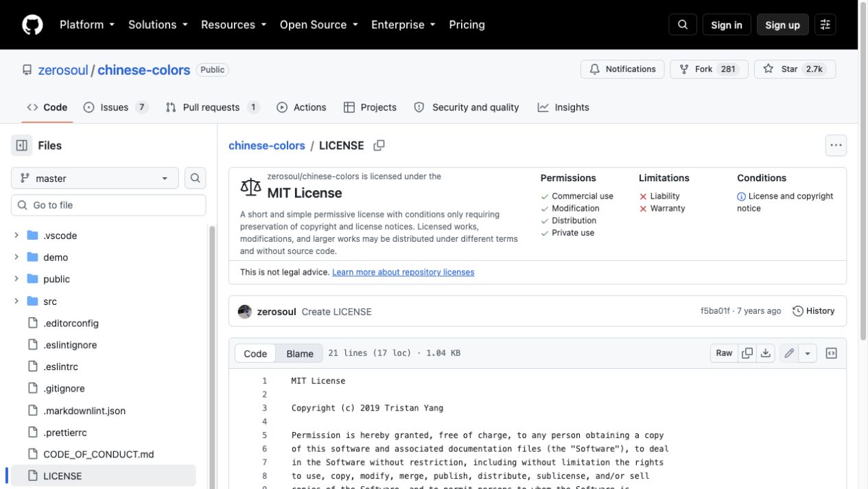Open the Platform menu

[x=86, y=25]
